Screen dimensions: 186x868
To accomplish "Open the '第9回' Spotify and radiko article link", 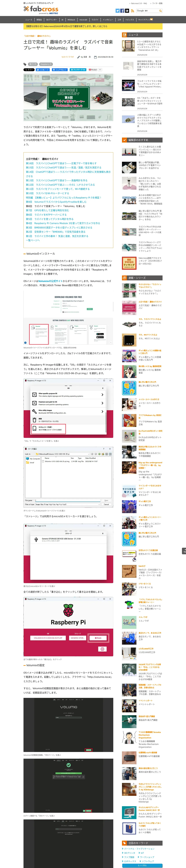I will 56,202.
